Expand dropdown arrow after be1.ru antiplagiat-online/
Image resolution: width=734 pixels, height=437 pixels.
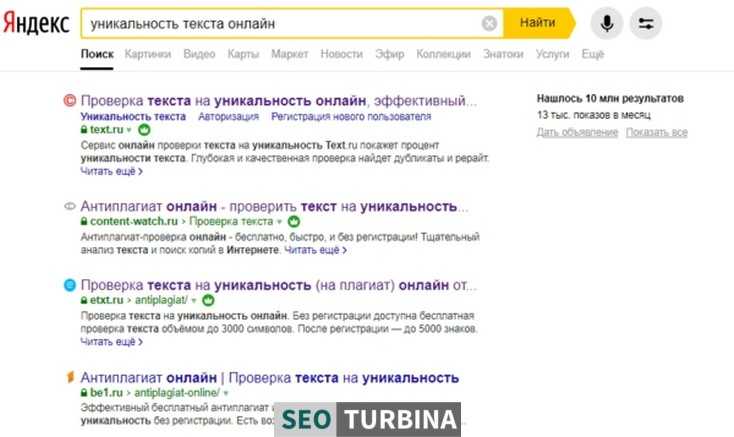(226, 393)
